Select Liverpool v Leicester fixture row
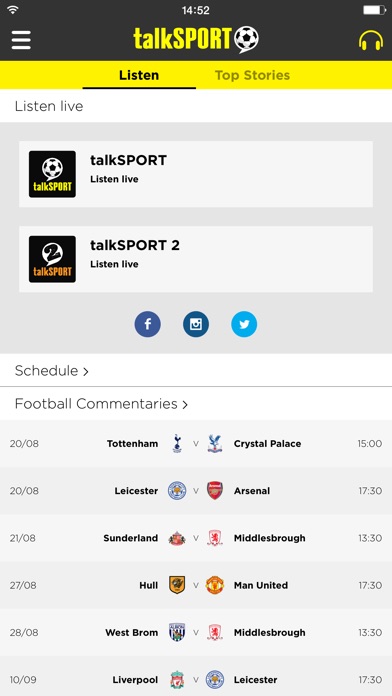The height and width of the screenshot is (696, 392). [196, 677]
